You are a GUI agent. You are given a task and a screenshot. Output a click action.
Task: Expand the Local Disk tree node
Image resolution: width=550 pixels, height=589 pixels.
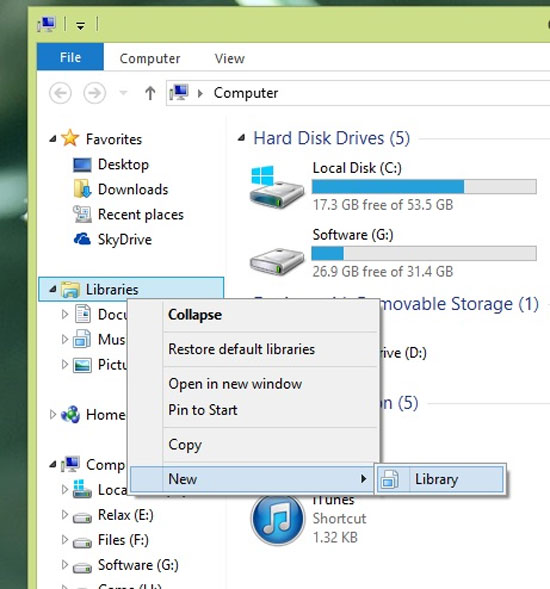[65, 489]
